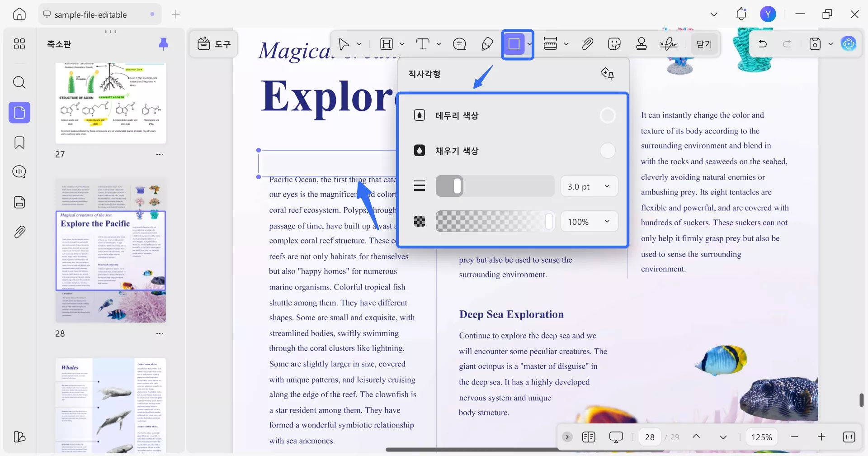868x456 pixels.
Task: Pick the 채우기 색상 fill color swatch
Action: point(608,151)
